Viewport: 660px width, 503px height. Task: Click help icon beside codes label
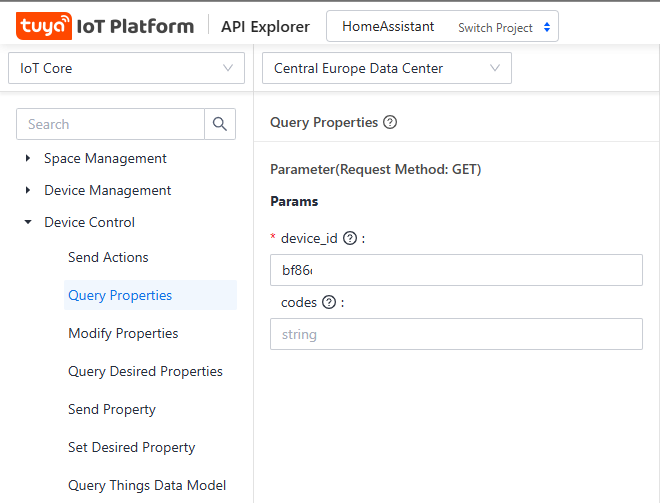pyautogui.click(x=329, y=302)
